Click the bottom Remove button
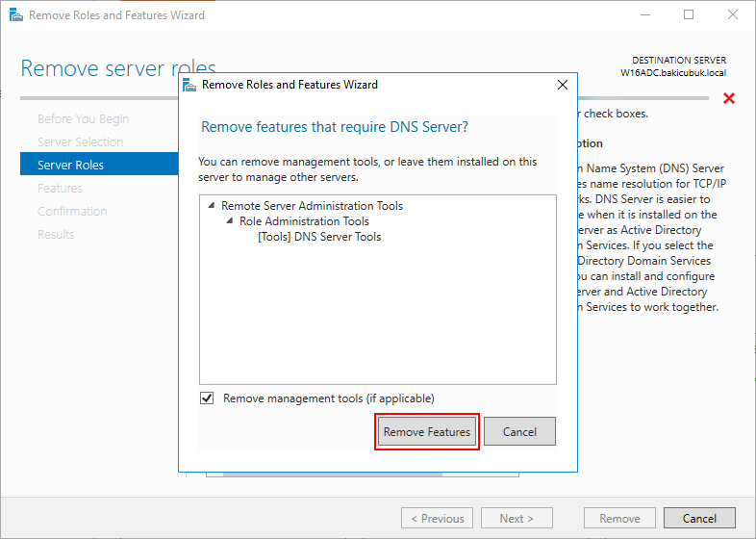The image size is (756, 539). click(619, 518)
